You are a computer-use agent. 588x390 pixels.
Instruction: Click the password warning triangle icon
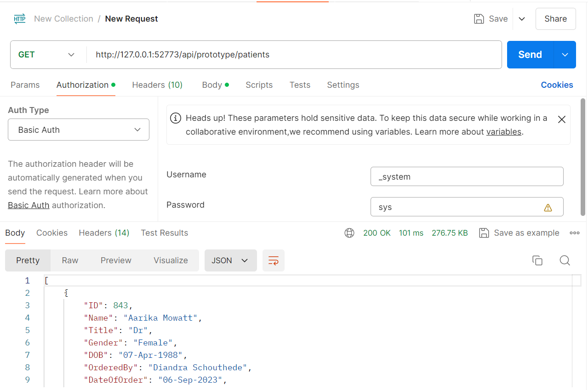tap(548, 208)
